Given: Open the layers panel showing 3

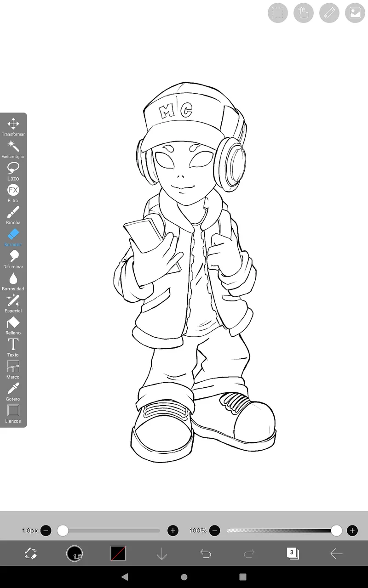Looking at the screenshot, I should 293,553.
